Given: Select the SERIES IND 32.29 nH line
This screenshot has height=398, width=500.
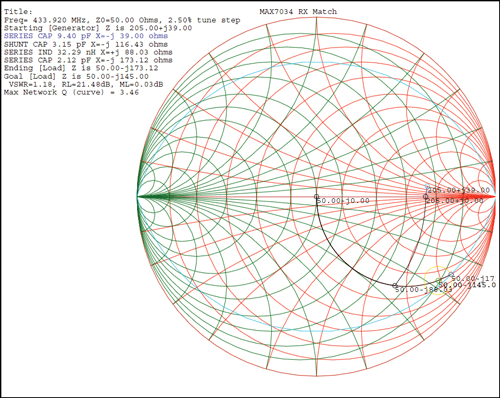Looking at the screenshot, I should tap(88, 52).
